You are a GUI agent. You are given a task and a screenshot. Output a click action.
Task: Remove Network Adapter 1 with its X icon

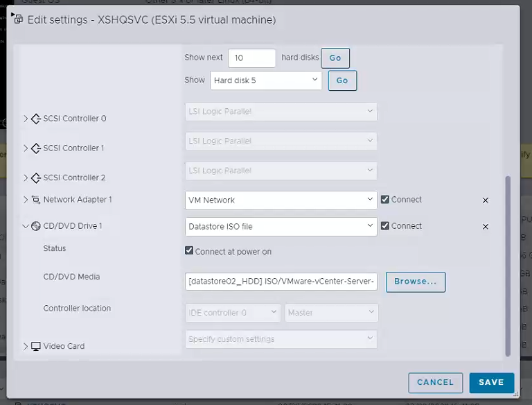[x=485, y=200]
